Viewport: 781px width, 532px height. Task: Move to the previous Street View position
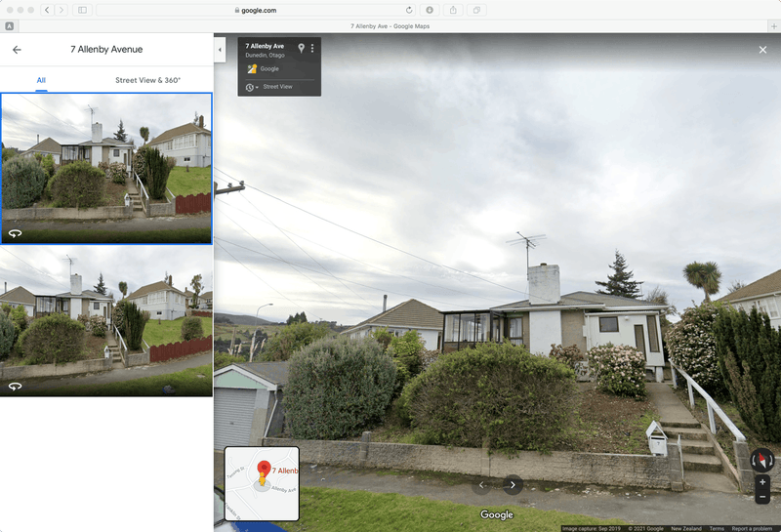point(479,484)
